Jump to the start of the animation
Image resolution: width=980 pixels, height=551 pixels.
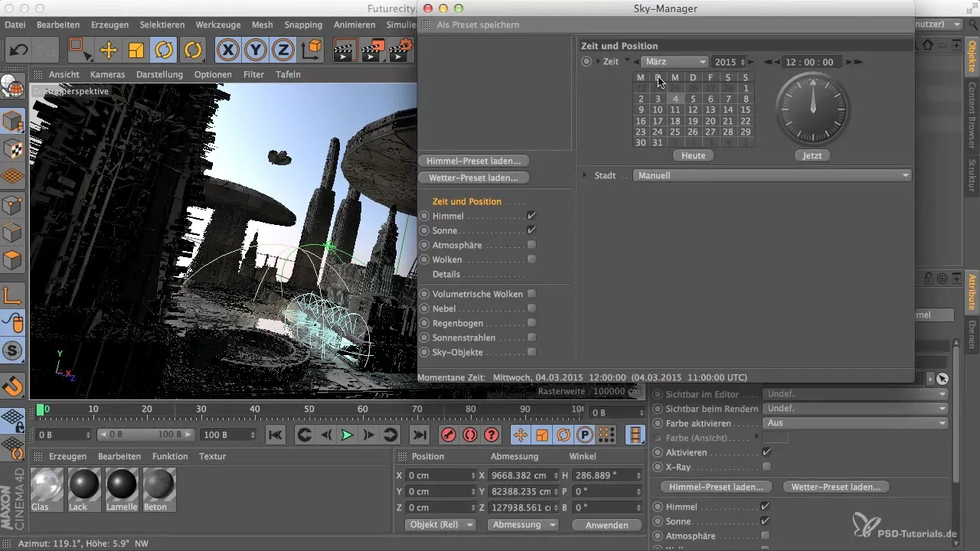pyautogui.click(x=276, y=435)
